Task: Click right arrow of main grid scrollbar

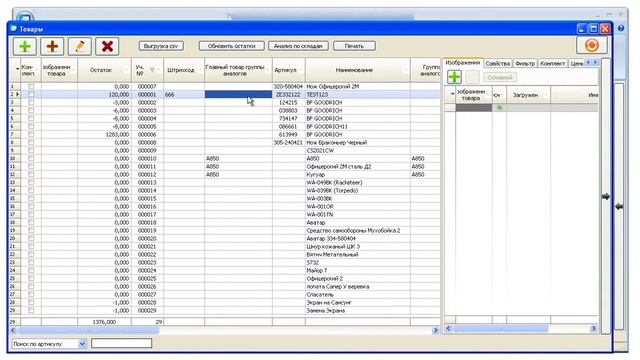Action: click(435, 330)
